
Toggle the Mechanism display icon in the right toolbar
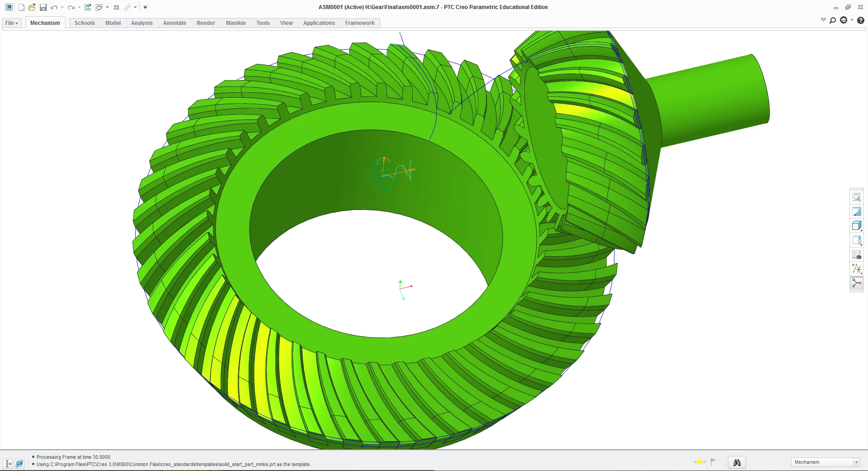857,283
